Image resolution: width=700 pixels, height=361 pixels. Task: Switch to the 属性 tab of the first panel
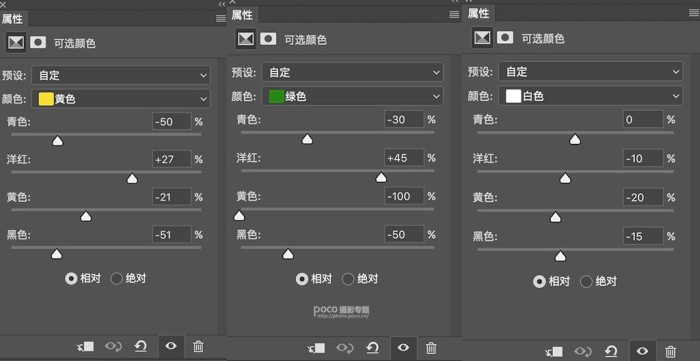coord(12,19)
